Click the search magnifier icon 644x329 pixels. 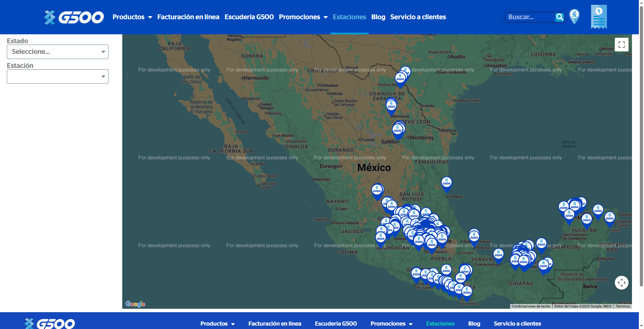(x=560, y=17)
